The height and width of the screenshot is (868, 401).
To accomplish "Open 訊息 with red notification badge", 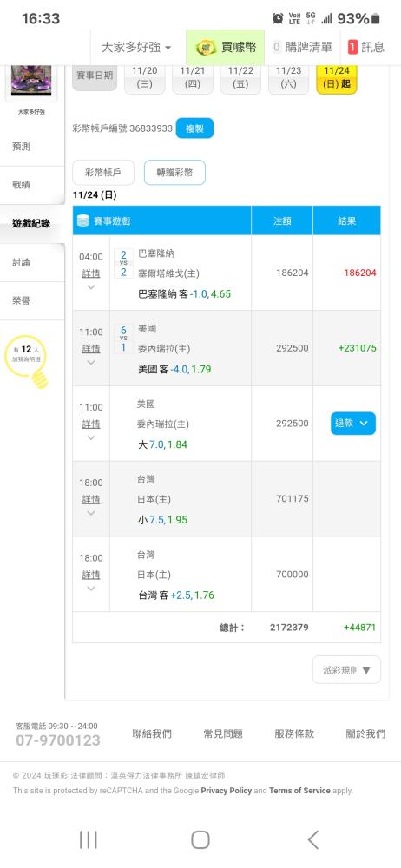I will [366, 47].
